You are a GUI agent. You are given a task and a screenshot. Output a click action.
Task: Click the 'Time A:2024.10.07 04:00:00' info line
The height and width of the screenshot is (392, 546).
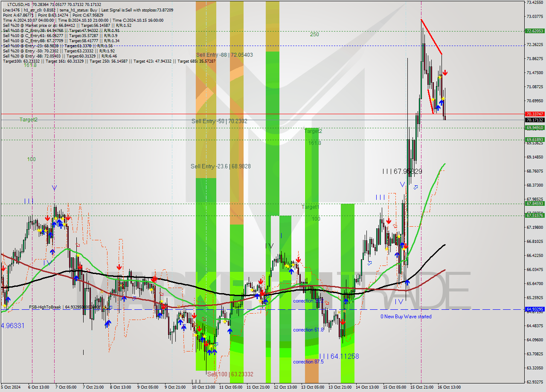(x=83, y=20)
